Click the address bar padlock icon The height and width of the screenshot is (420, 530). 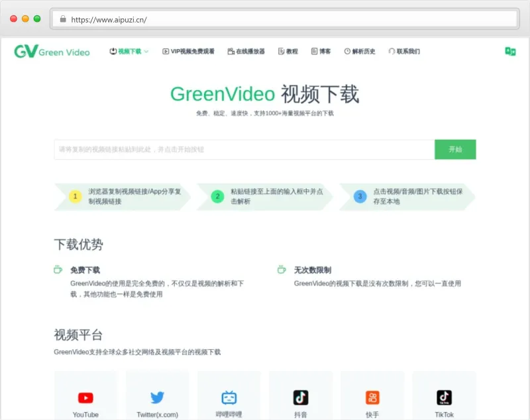point(63,19)
